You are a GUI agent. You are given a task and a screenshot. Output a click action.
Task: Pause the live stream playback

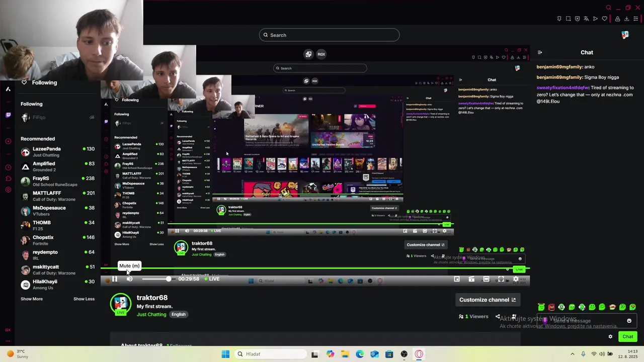pyautogui.click(x=115, y=279)
